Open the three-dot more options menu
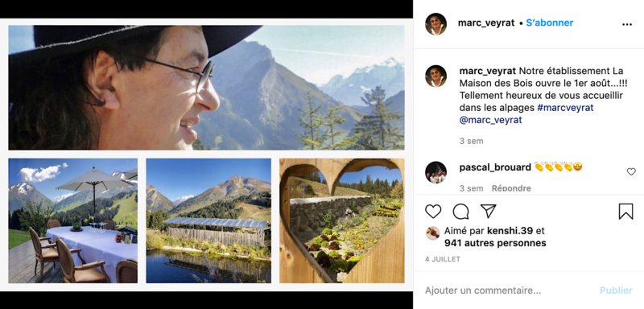Viewport: 644px width, 309px height. (627, 25)
